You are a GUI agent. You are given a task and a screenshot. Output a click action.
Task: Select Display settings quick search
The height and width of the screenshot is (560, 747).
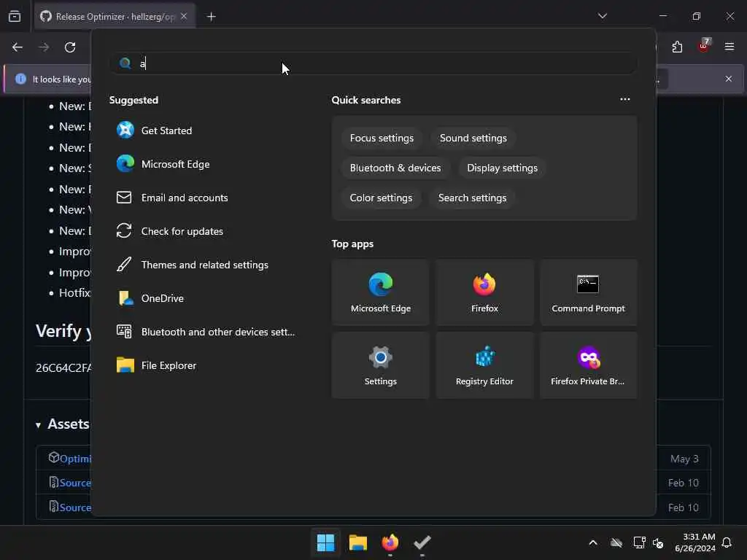tap(502, 168)
